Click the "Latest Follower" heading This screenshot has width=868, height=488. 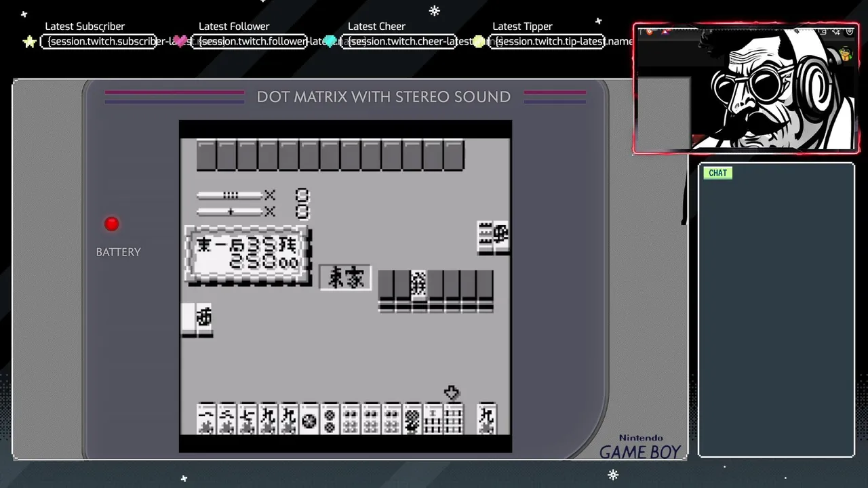pos(234,26)
